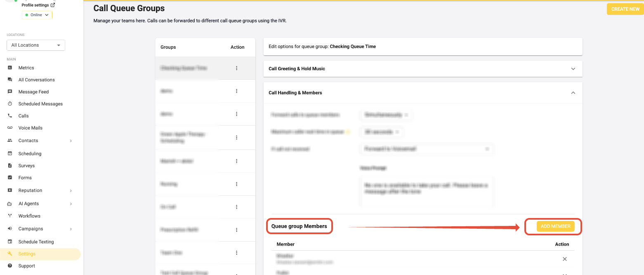Go to Settings in sidebar
Image resolution: width=644 pixels, height=275 pixels.
coord(27,254)
